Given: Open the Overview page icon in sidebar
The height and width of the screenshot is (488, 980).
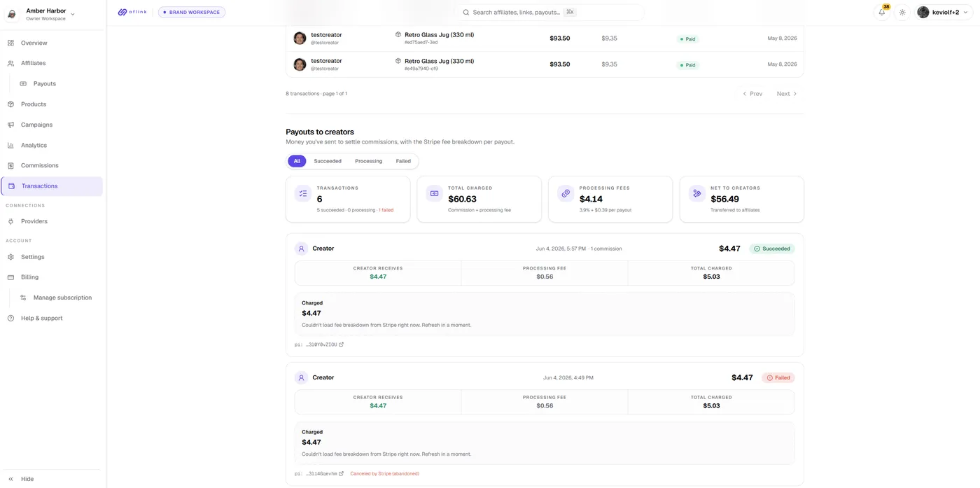Looking at the screenshot, I should (10, 43).
